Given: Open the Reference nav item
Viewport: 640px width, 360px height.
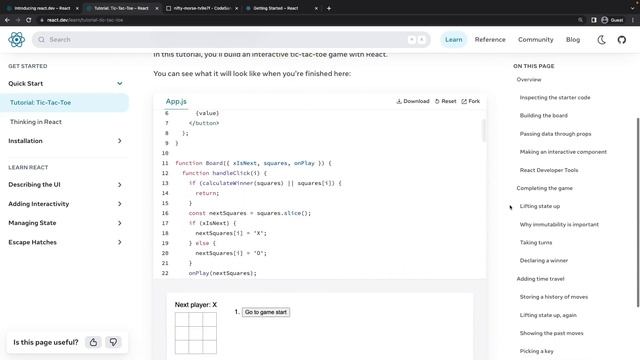Looking at the screenshot, I should point(490,40).
